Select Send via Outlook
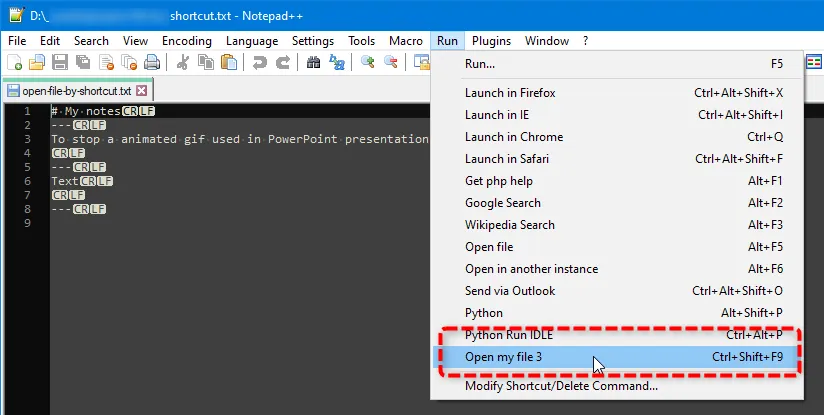 pyautogui.click(x=617, y=292)
